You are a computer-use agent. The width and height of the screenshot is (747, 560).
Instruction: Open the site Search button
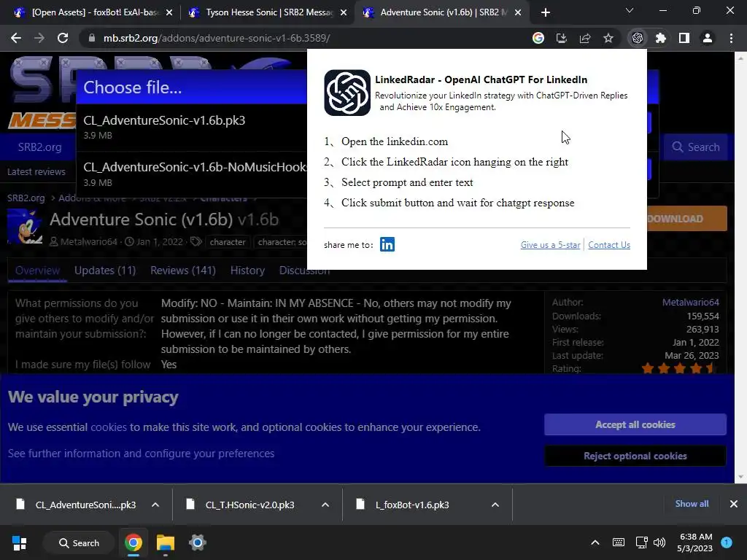(x=695, y=147)
